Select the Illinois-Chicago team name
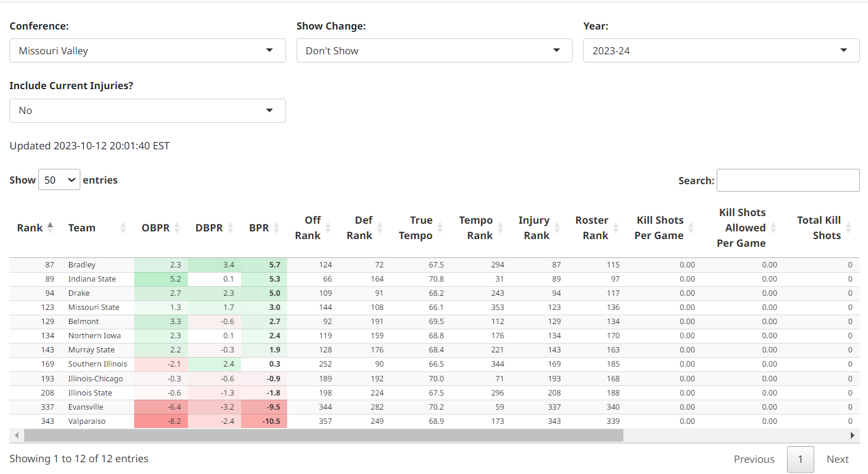Image resolution: width=868 pixels, height=474 pixels. tap(96, 378)
